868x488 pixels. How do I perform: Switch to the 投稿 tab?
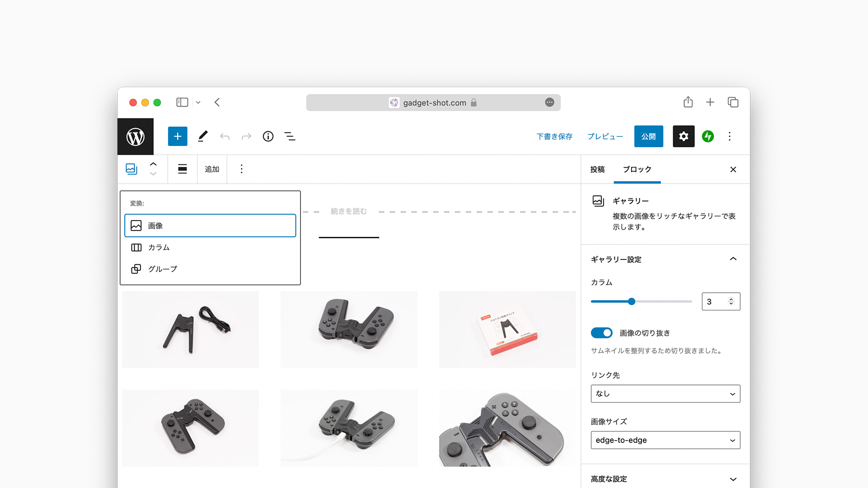[x=597, y=169]
